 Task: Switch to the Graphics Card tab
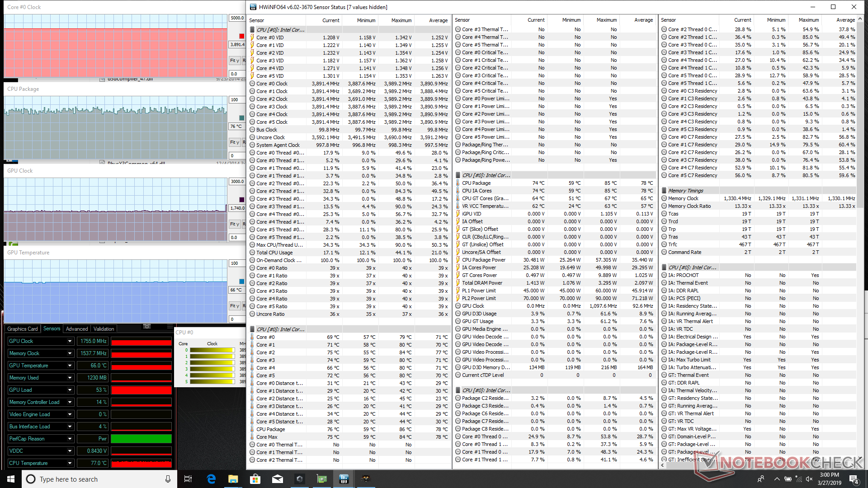tap(23, 329)
